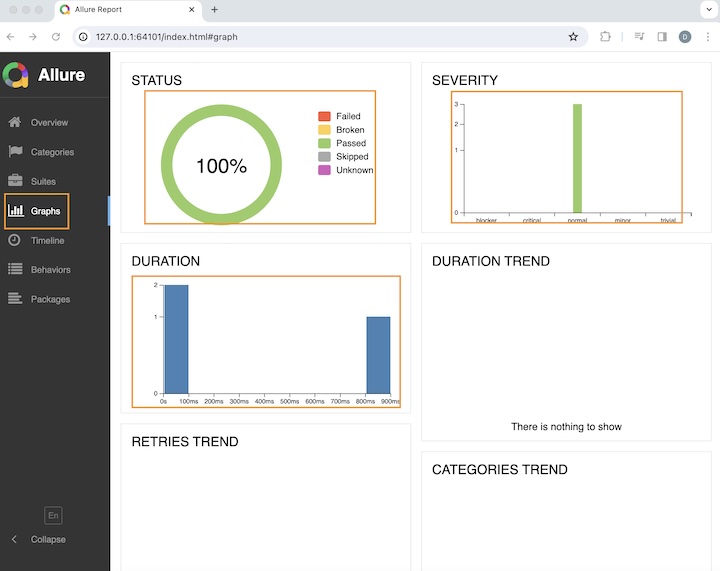Toggle the browser side panel
This screenshot has height=571, width=720.
[x=662, y=37]
